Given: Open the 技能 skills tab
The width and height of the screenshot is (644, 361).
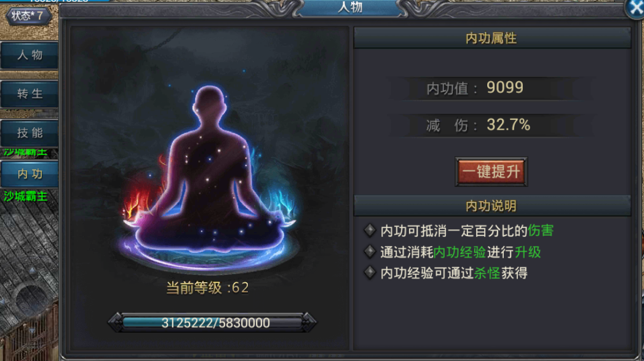Looking at the screenshot, I should (30, 133).
